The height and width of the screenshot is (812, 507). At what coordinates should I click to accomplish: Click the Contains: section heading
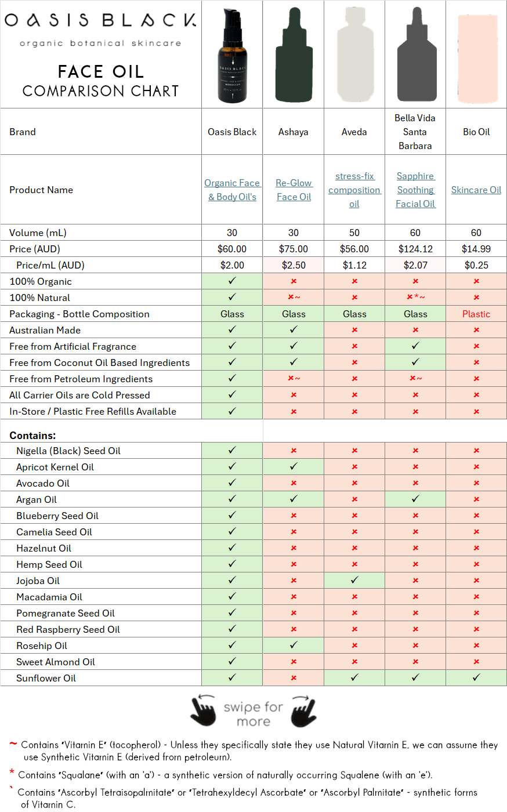click(32, 435)
